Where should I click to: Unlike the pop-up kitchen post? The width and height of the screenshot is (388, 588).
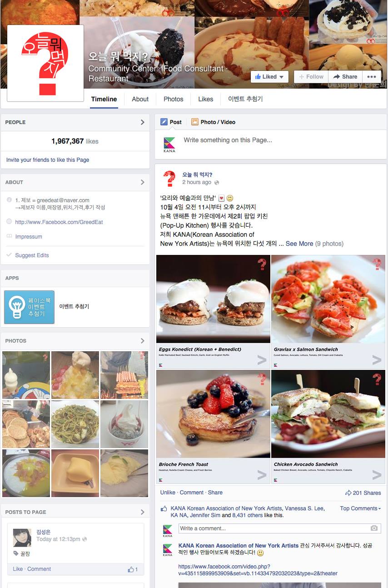[168, 493]
